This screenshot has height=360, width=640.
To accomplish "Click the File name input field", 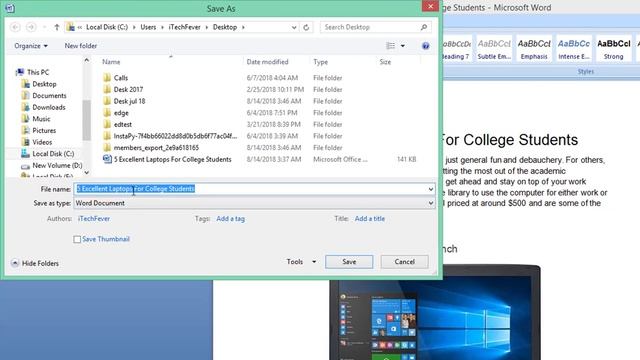I will click(x=251, y=189).
